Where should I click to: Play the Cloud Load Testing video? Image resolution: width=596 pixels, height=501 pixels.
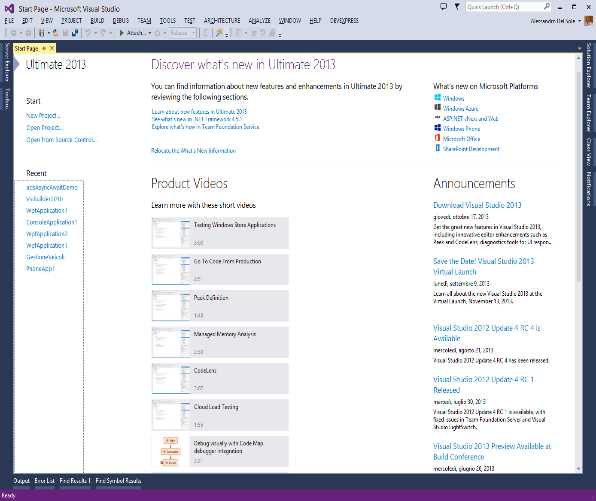(x=220, y=415)
